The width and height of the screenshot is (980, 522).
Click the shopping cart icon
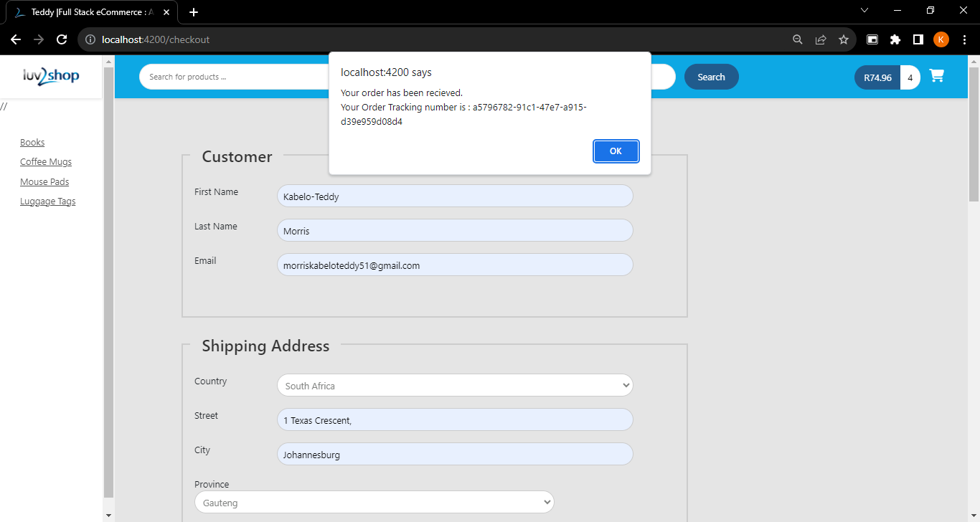pyautogui.click(x=936, y=76)
